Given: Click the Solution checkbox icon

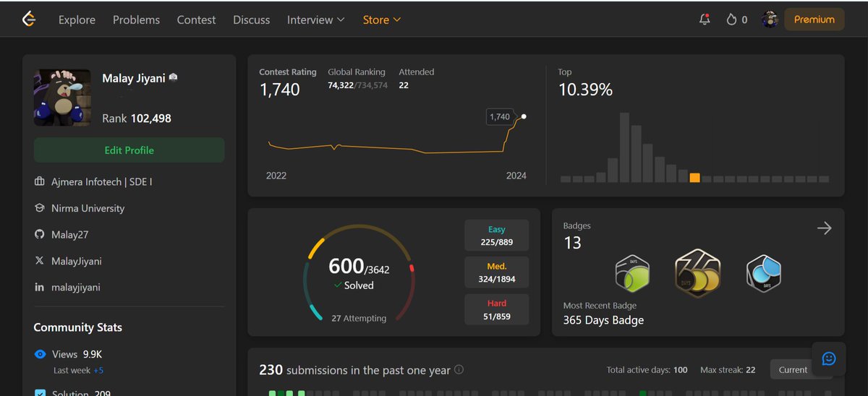Looking at the screenshot, I should [41, 393].
